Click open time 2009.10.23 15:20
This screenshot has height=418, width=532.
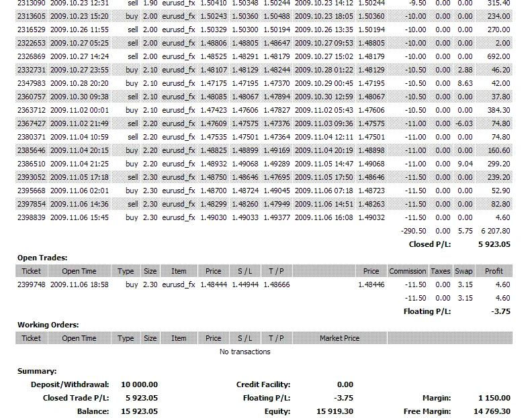tap(79, 16)
